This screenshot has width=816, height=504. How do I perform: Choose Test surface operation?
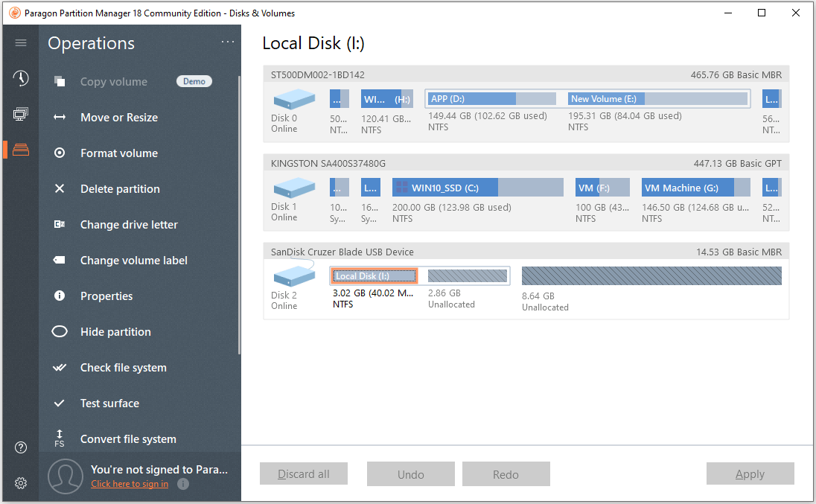[x=109, y=403]
